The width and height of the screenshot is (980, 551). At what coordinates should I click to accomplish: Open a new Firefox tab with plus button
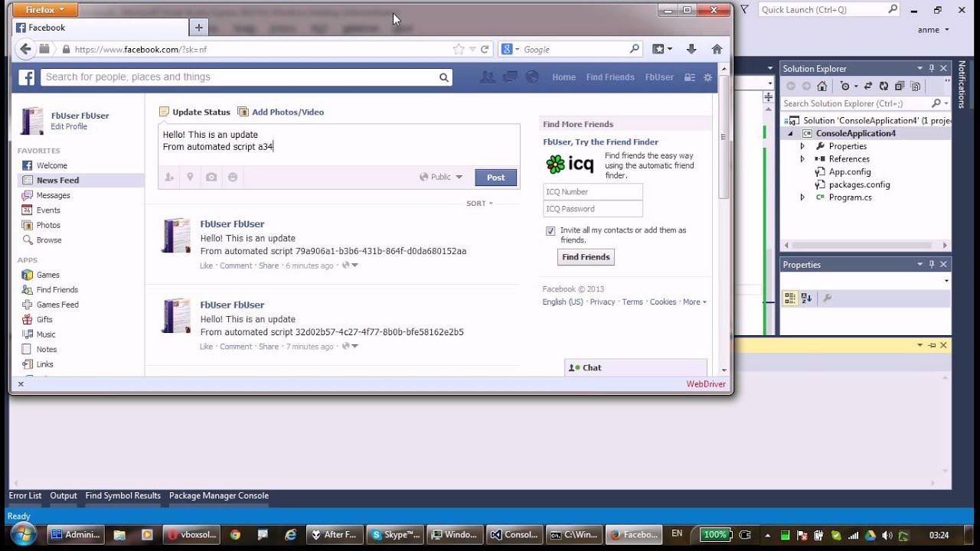tap(198, 28)
